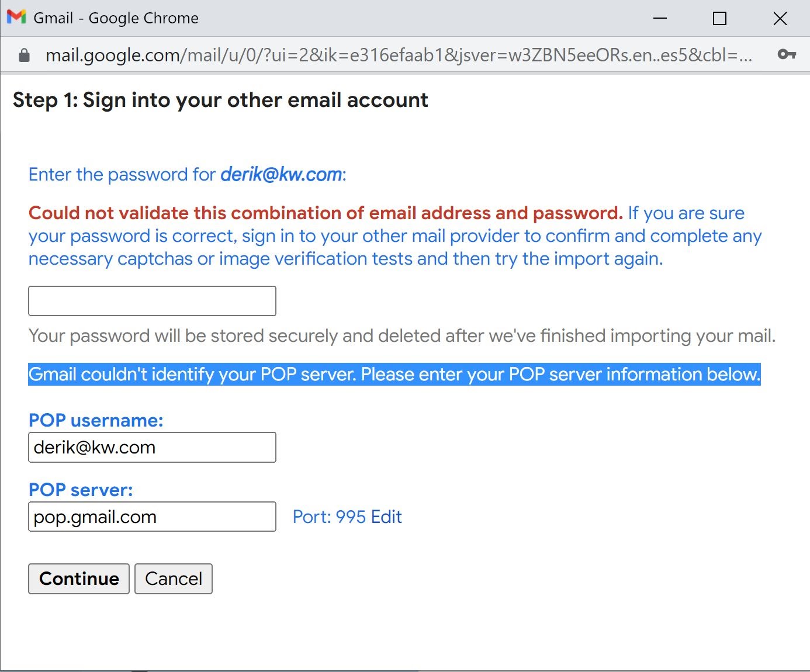Screen dimensions: 810x672
Task: Open the saved passwords key icon
Action: pos(787,55)
